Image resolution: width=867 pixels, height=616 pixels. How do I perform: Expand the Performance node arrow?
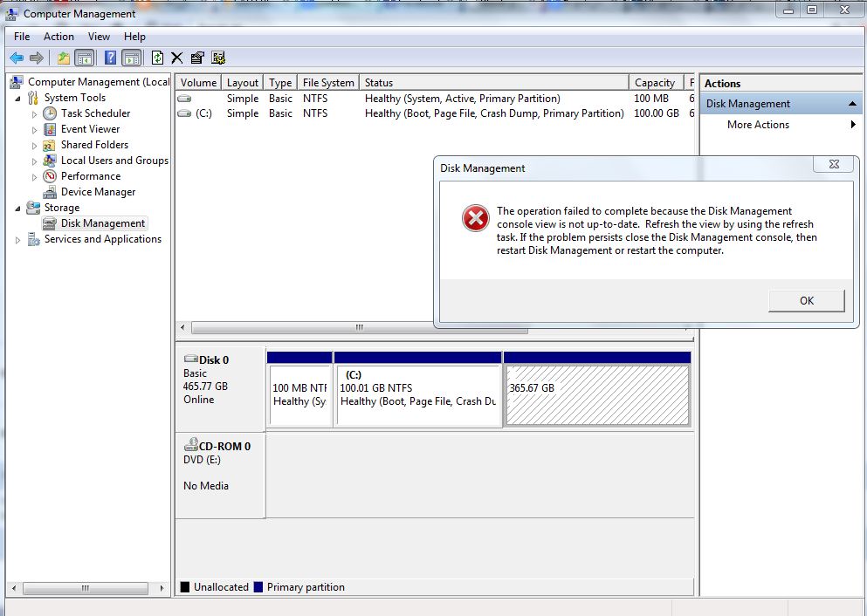(34, 177)
